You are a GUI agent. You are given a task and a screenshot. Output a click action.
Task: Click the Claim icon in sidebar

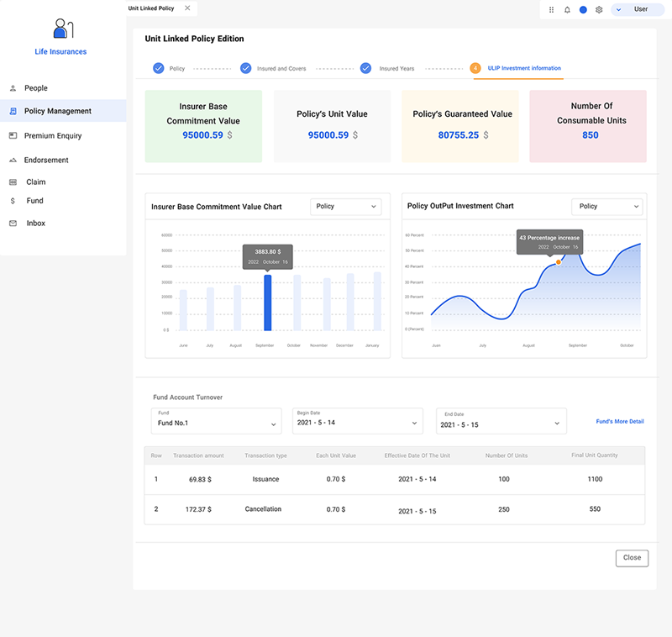click(13, 182)
